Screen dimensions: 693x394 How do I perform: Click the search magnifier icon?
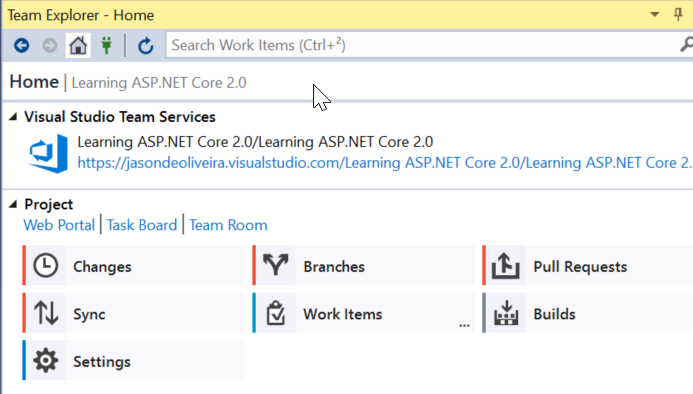pyautogui.click(x=686, y=45)
